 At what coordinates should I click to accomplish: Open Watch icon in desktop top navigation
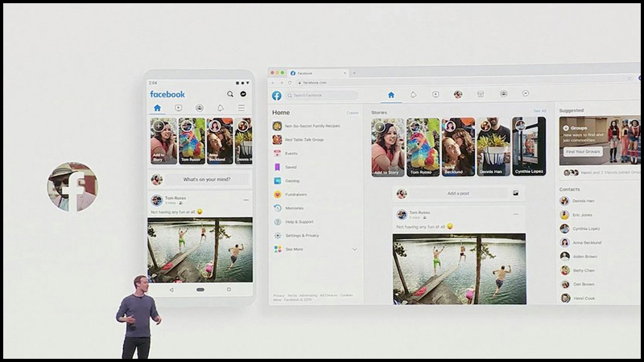436,94
